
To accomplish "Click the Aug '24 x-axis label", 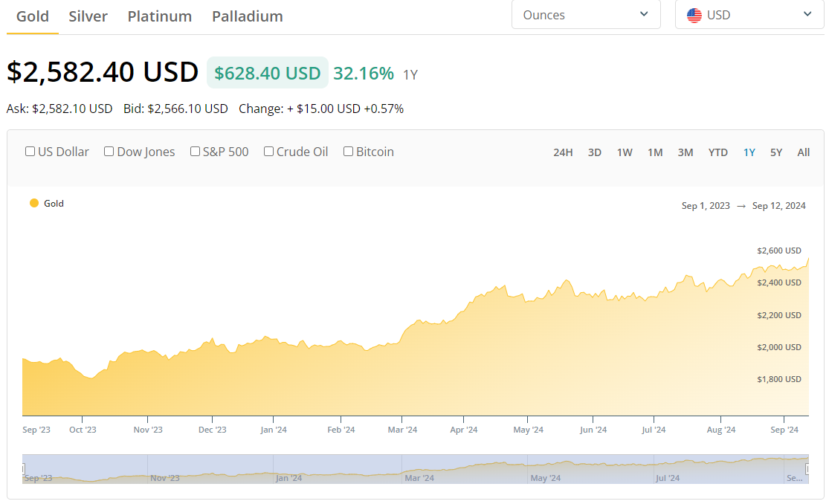I will point(721,430).
